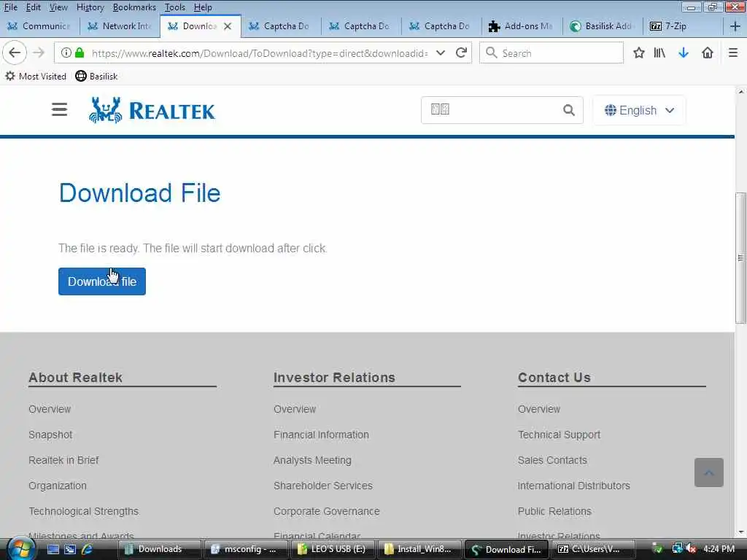Open Realtek site hamburger navigation menu

(x=60, y=109)
